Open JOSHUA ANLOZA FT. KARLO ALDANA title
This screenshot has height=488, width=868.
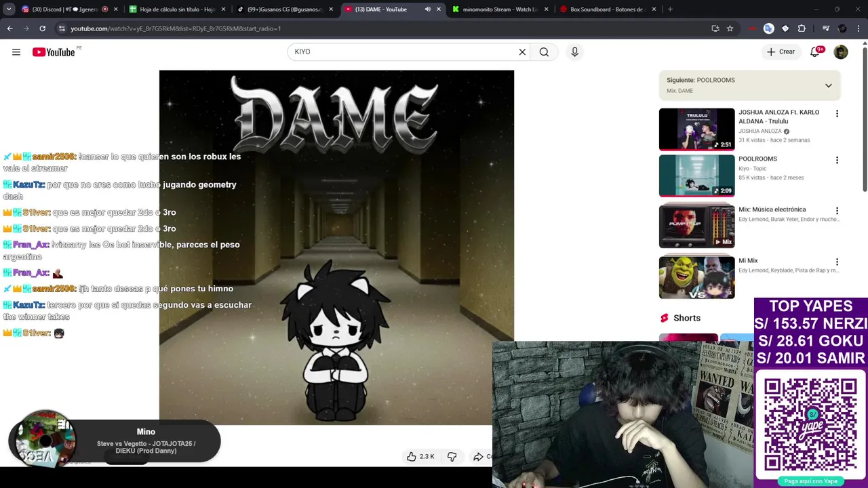coord(778,117)
